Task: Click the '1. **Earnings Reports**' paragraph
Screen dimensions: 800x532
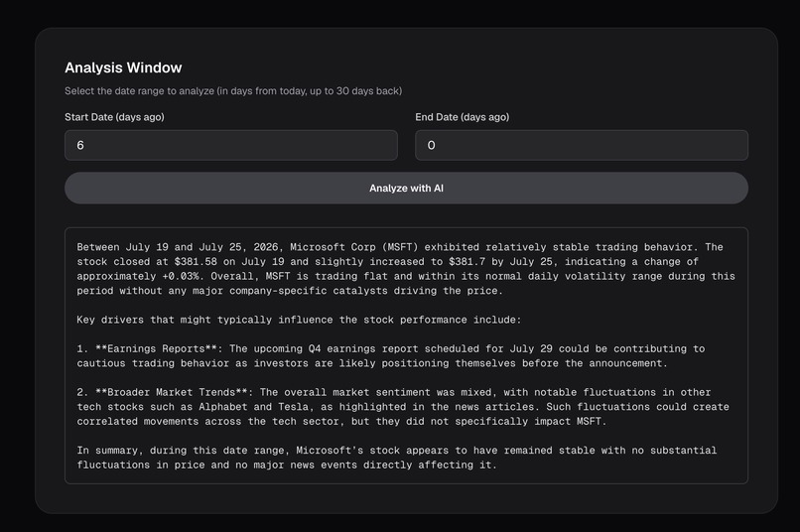Action: point(391,356)
